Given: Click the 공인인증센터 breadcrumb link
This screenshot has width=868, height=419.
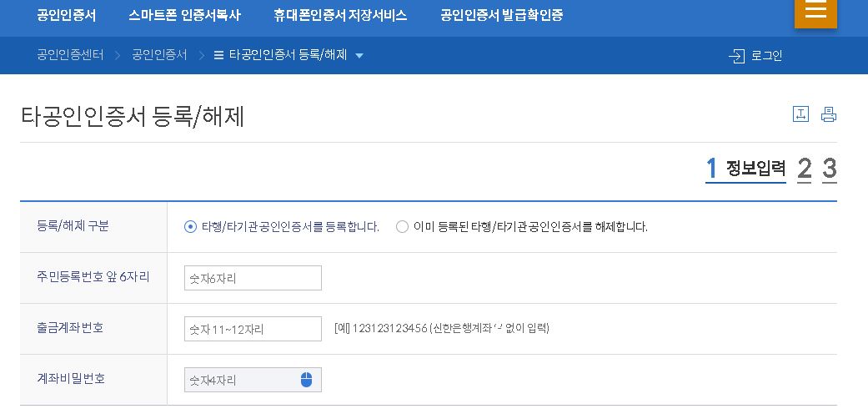Looking at the screenshot, I should [x=70, y=55].
